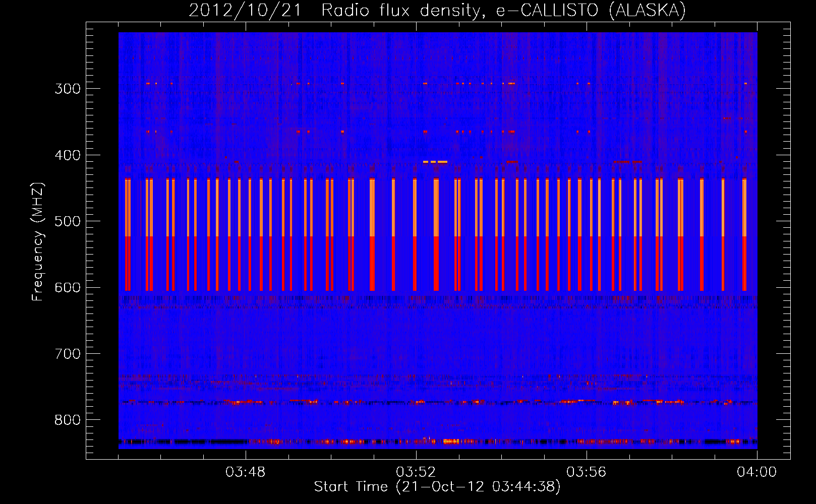
Task: Click the "Start Time (21-Oct-12 03:44:38)" label
Action: coord(437,487)
